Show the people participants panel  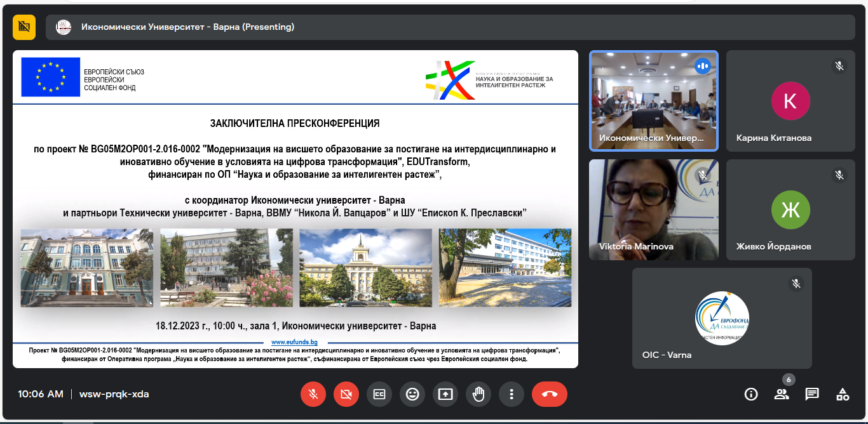[x=782, y=394]
